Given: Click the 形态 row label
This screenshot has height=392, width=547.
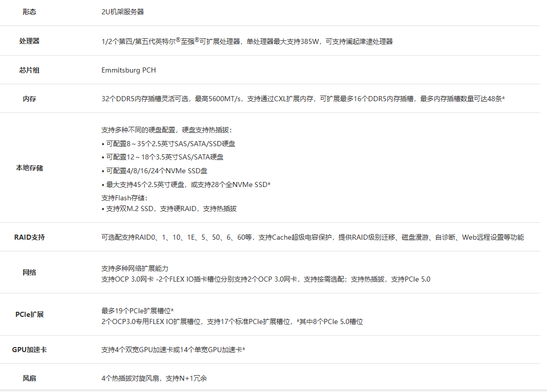Looking at the screenshot, I should (x=29, y=12).
